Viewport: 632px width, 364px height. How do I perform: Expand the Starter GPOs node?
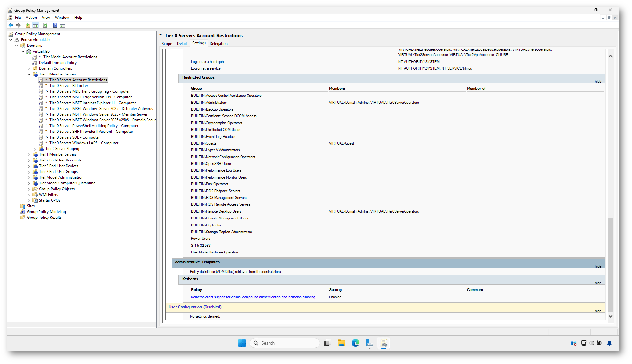pos(29,201)
